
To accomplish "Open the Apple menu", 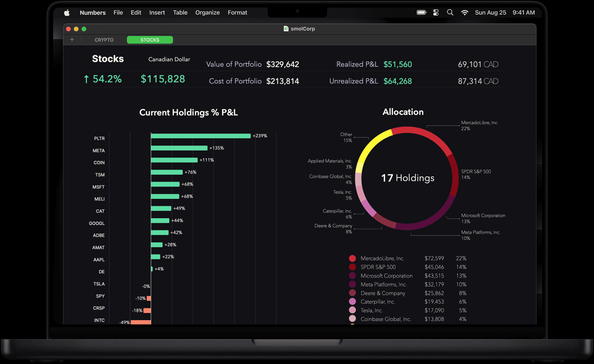I will (x=67, y=13).
